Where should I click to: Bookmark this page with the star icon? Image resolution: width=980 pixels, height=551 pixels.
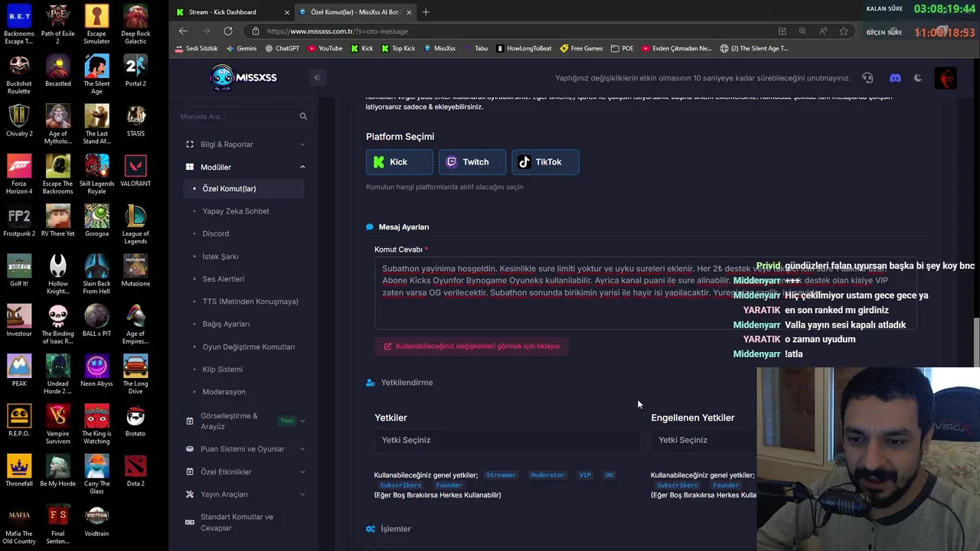pyautogui.click(x=844, y=31)
